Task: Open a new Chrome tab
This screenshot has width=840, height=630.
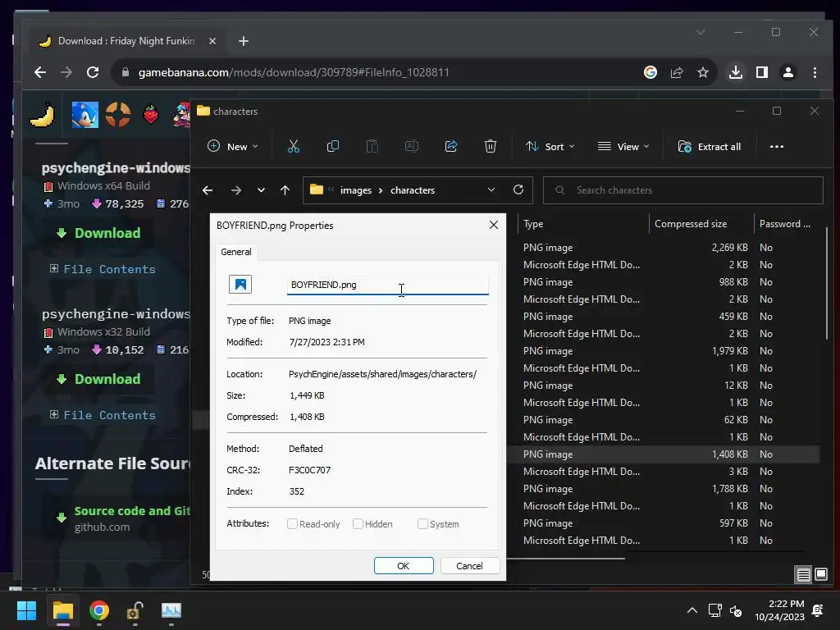Action: [x=243, y=41]
